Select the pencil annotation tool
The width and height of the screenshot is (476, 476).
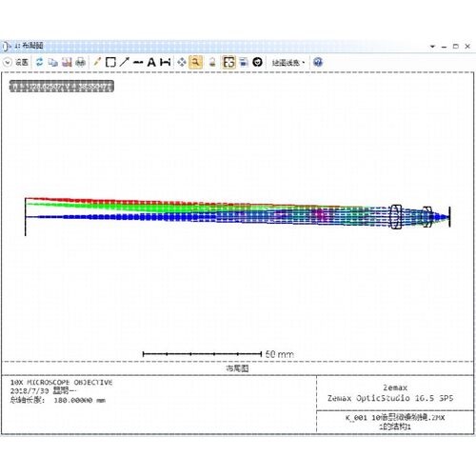(97, 62)
